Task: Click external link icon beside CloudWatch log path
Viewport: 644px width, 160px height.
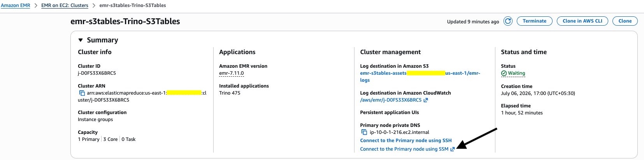Action: (x=426, y=100)
